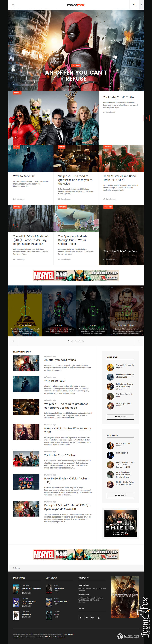Image resolution: width=152 pixels, height=644 pixels.
Task: Click the round avatar beside RACE - Official Trailer
Action: click(110, 465)
